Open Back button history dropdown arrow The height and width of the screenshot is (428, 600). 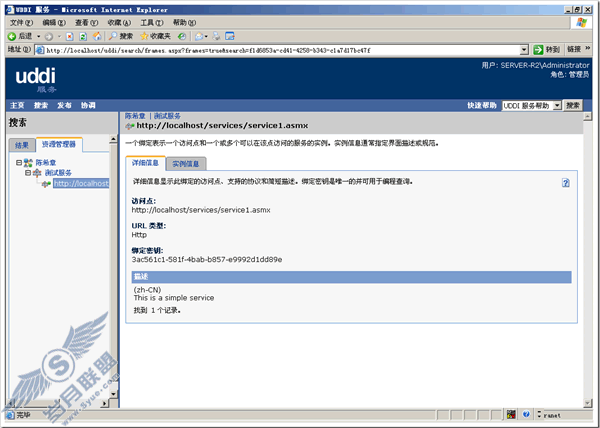(39, 37)
